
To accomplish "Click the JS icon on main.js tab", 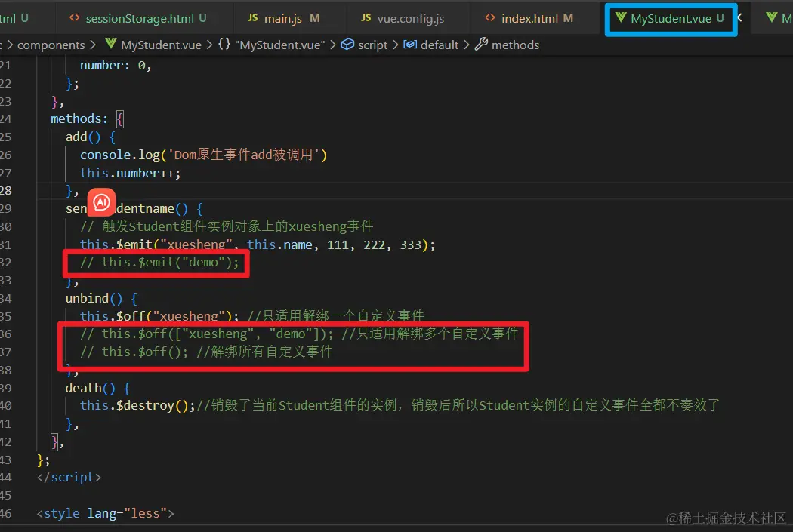I will coord(252,17).
